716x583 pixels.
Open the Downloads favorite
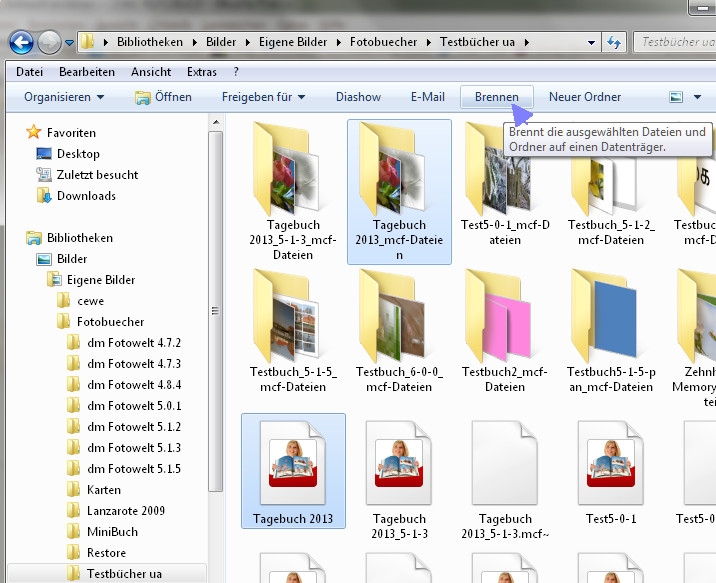[76, 195]
